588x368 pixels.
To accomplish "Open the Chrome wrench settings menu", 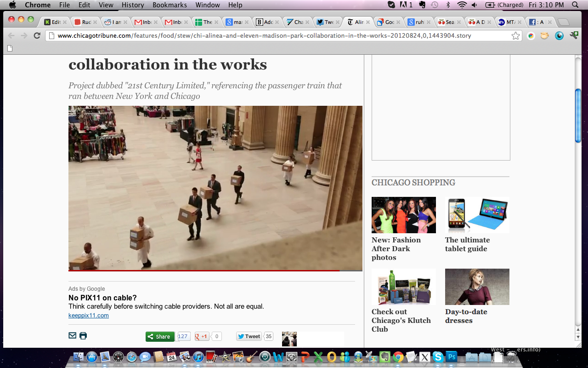I will click(574, 35).
